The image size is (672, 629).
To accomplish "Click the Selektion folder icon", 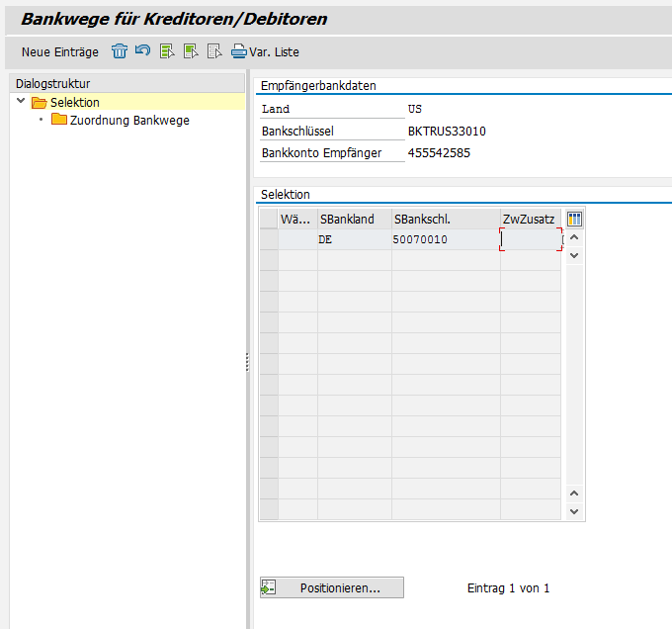I will [x=40, y=103].
